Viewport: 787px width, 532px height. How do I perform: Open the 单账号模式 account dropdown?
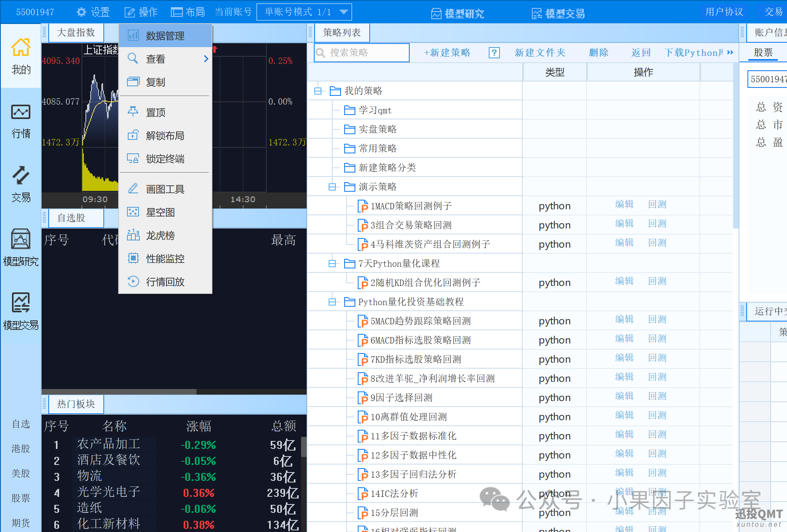(x=343, y=12)
